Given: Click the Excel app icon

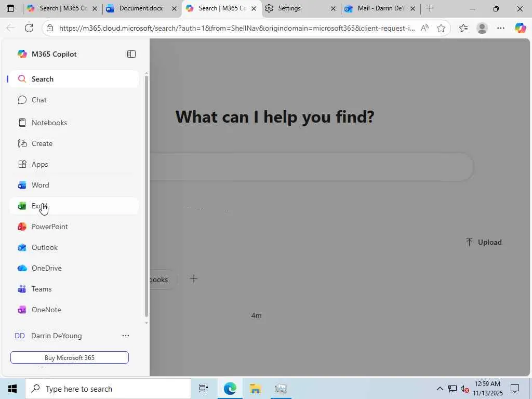Looking at the screenshot, I should [22, 206].
